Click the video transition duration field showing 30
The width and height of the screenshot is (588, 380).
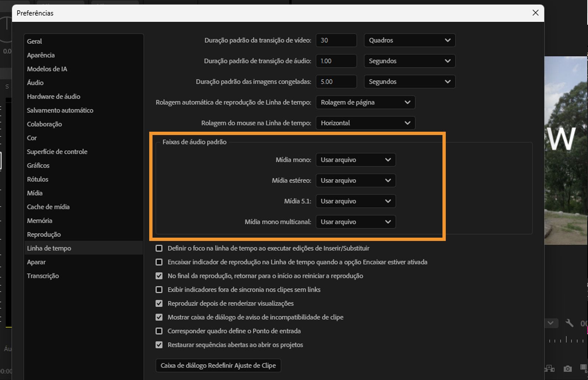coord(336,40)
